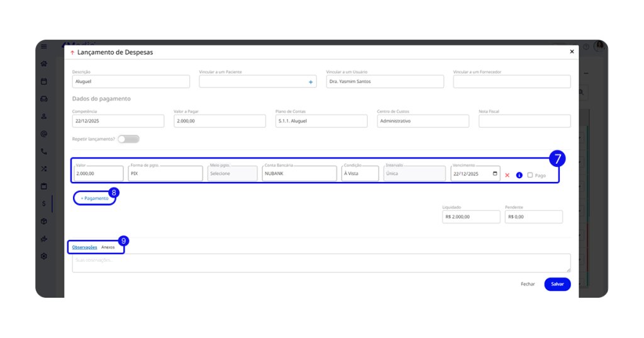Viewport: 644px width, 338px height.
Task: Open the settings gear icon in sidebar
Action: click(x=44, y=256)
